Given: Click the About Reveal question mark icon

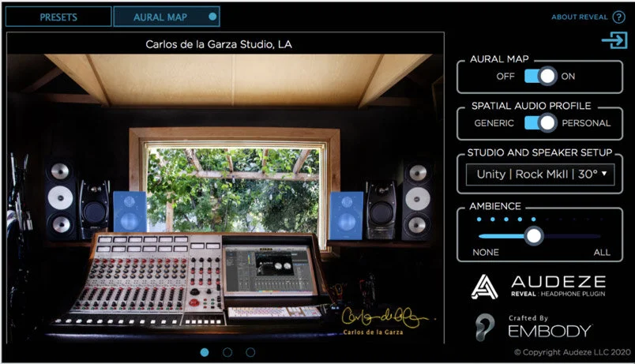Looking at the screenshot, I should (x=618, y=17).
